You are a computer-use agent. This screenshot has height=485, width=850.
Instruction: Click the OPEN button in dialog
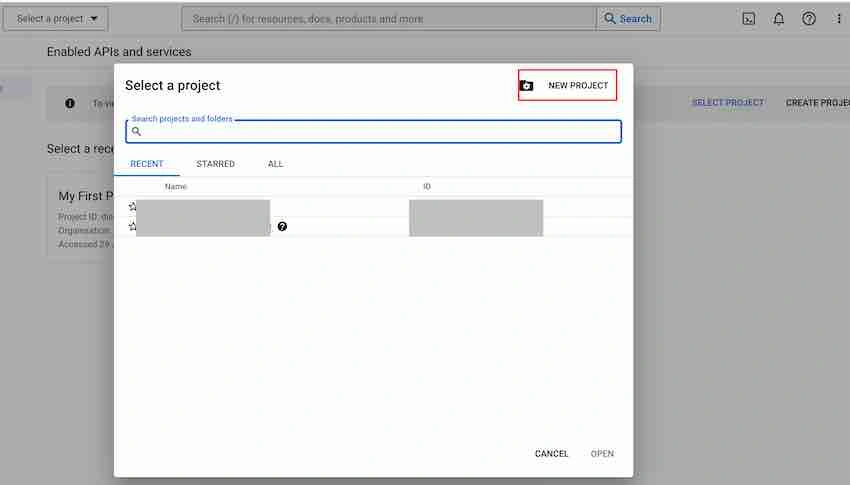pos(602,454)
